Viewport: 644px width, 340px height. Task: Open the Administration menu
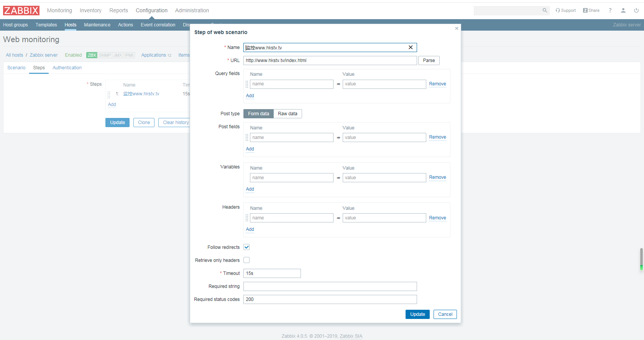point(192,10)
